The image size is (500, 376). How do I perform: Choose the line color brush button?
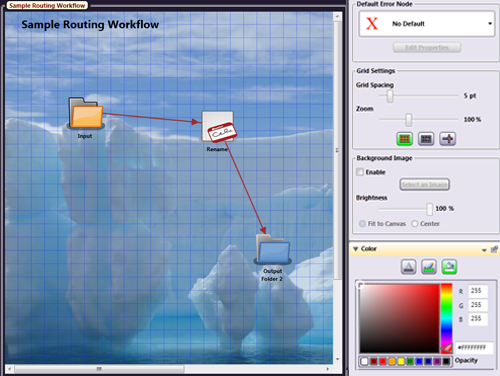point(429,267)
